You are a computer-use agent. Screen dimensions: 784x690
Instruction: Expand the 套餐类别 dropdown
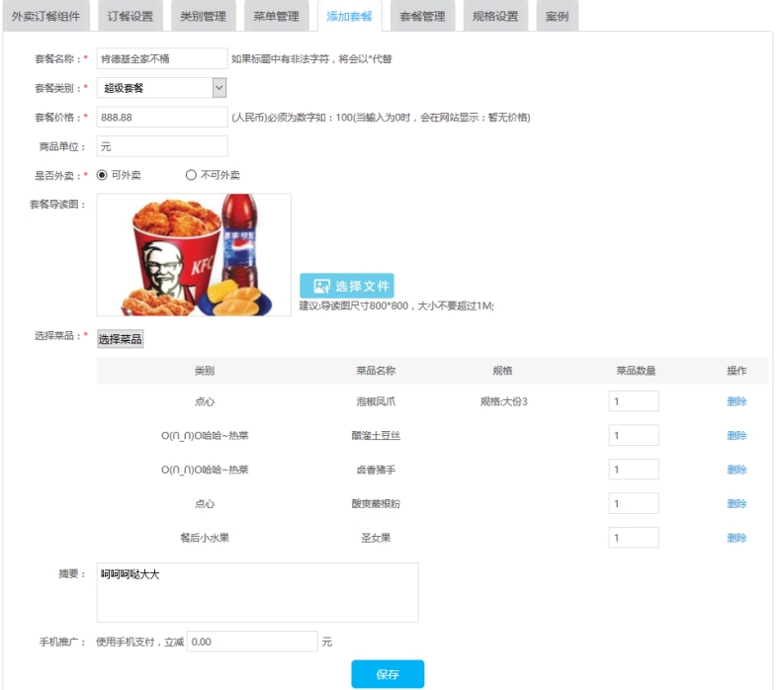tap(162, 88)
